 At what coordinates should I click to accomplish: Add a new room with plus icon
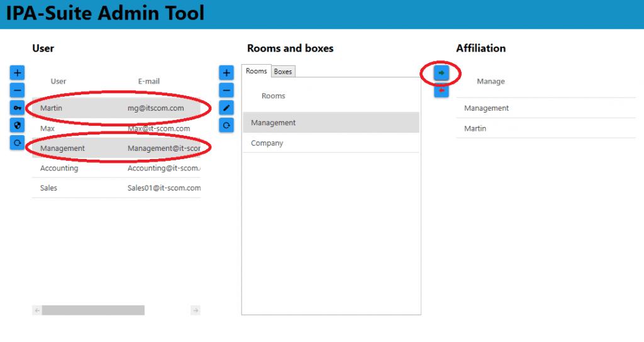click(x=226, y=73)
